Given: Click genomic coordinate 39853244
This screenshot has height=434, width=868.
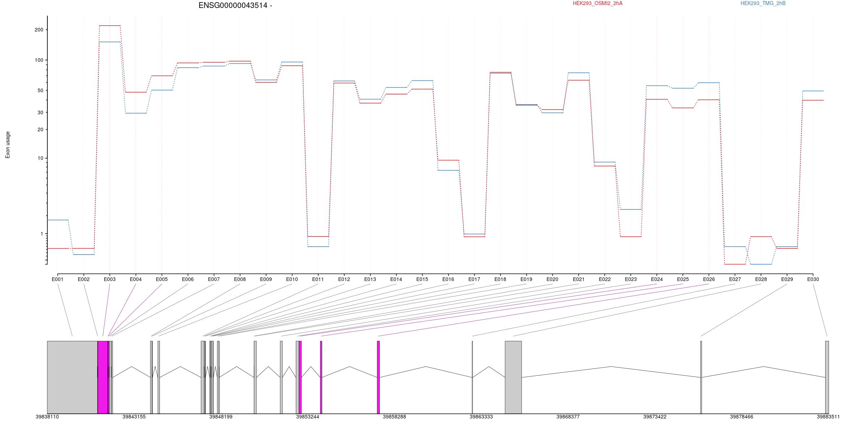Looking at the screenshot, I should click(x=307, y=417).
